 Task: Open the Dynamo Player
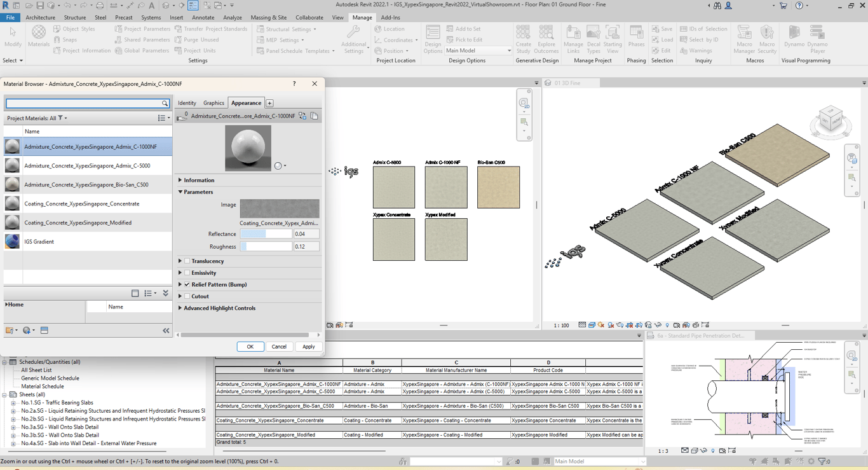pos(817,39)
